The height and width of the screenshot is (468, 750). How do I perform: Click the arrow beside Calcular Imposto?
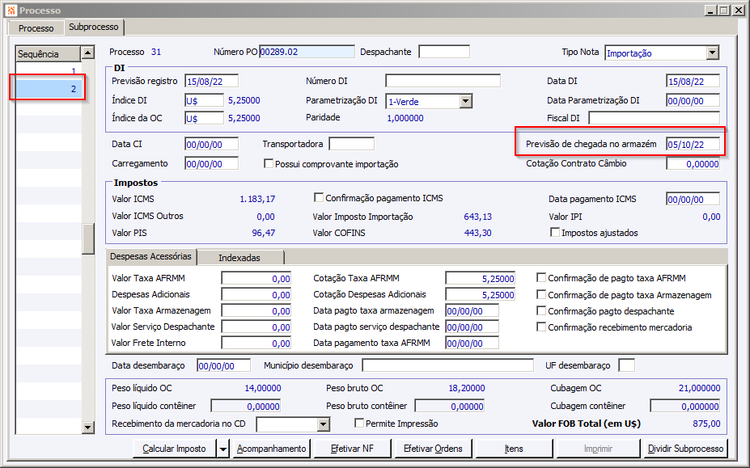pyautogui.click(x=221, y=449)
